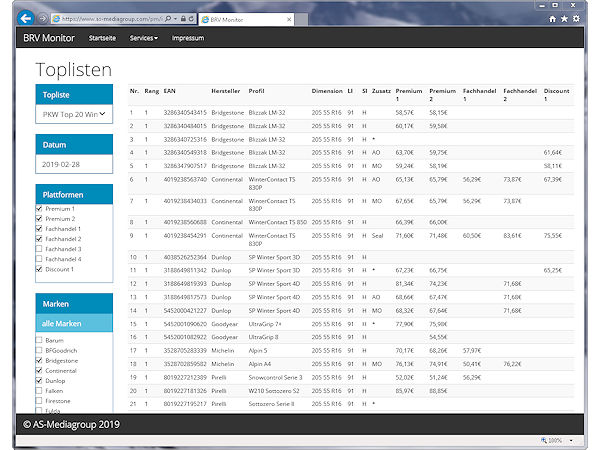
Task: Click the BRV Monitor brand link
Action: [49, 38]
